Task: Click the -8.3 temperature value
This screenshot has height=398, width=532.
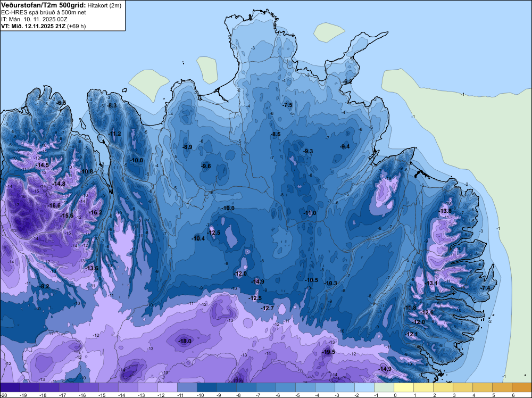Action: pyautogui.click(x=112, y=106)
